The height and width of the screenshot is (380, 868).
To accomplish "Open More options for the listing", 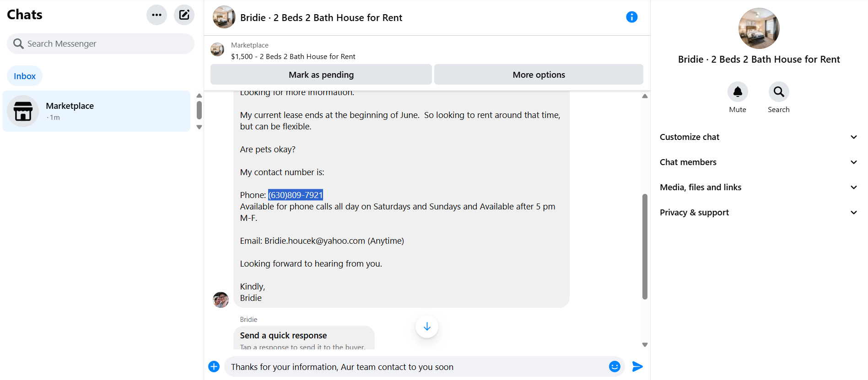I will tap(539, 75).
